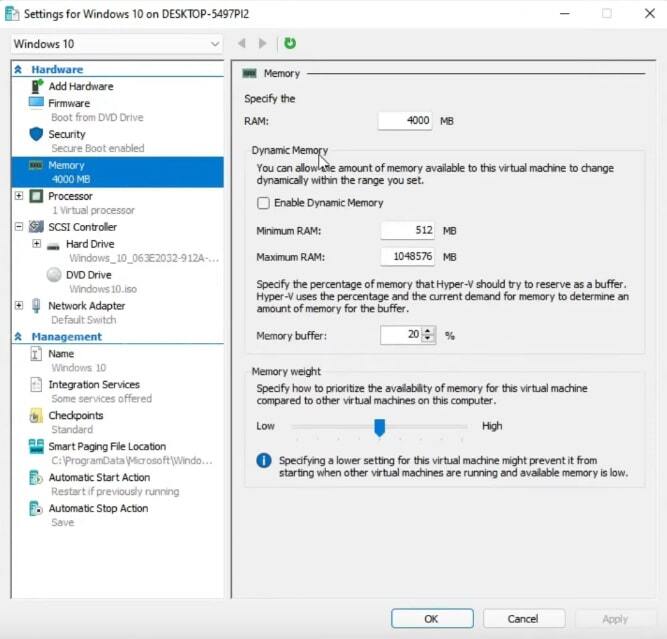The height and width of the screenshot is (639, 667).
Task: Select Add Hardware in the tree
Action: pos(81,86)
